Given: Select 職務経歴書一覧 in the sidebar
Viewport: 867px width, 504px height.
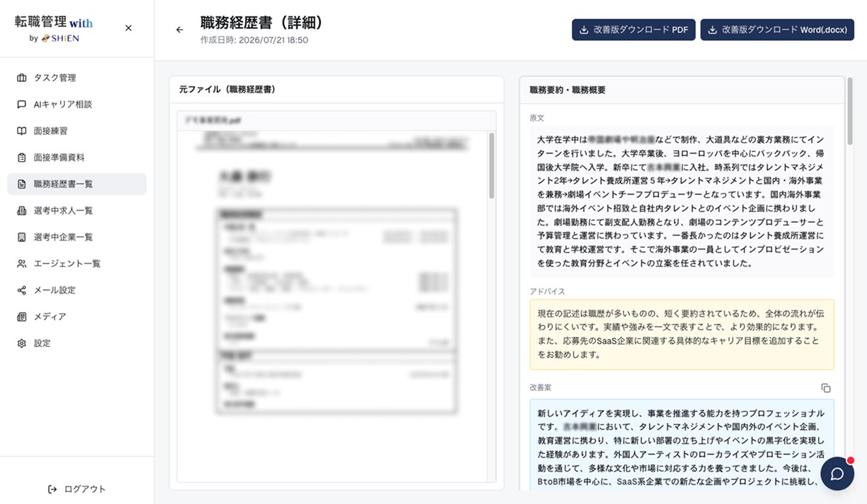Looking at the screenshot, I should tap(77, 184).
